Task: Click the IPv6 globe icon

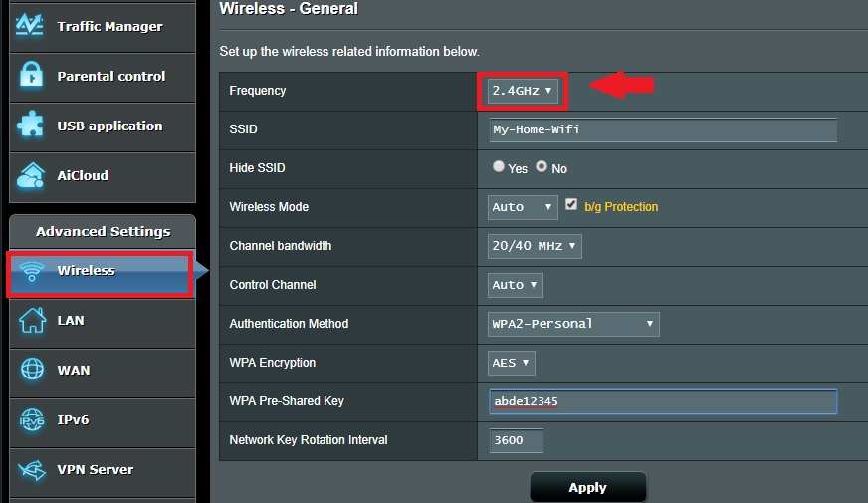Action: (32, 420)
